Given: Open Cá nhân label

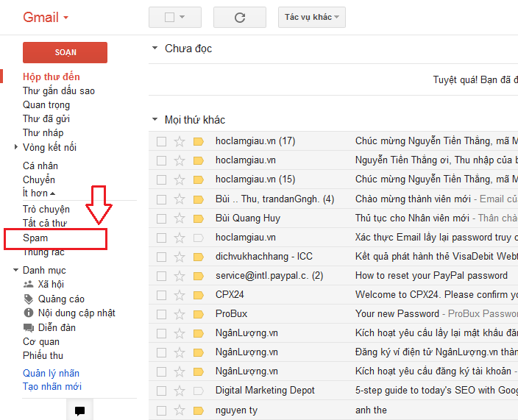Looking at the screenshot, I should (x=40, y=165).
